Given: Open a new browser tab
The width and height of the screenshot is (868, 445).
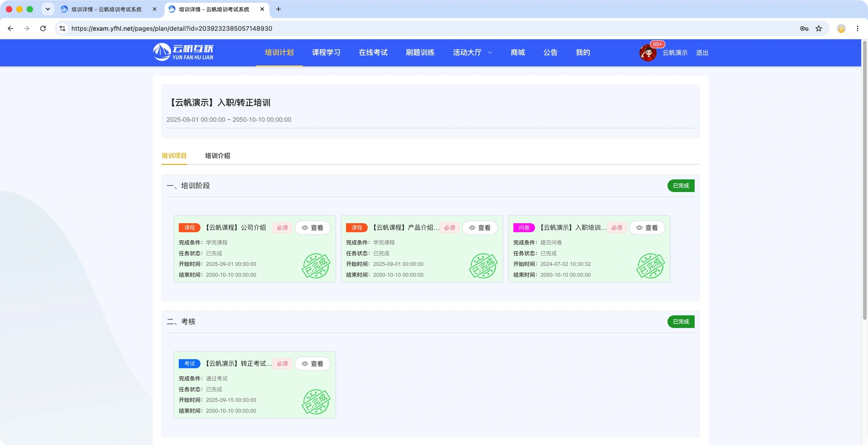Looking at the screenshot, I should (x=278, y=9).
